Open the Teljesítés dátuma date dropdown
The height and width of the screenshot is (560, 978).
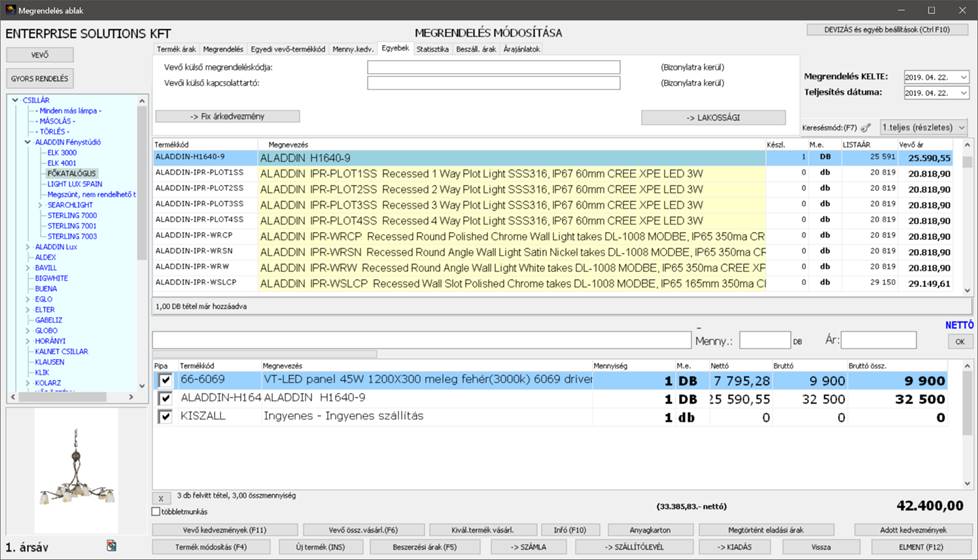(964, 93)
